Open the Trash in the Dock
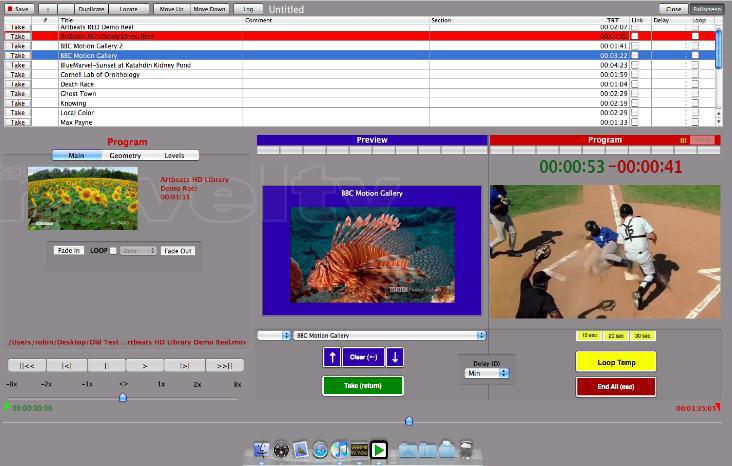Image resolution: width=732 pixels, height=466 pixels. [x=466, y=451]
